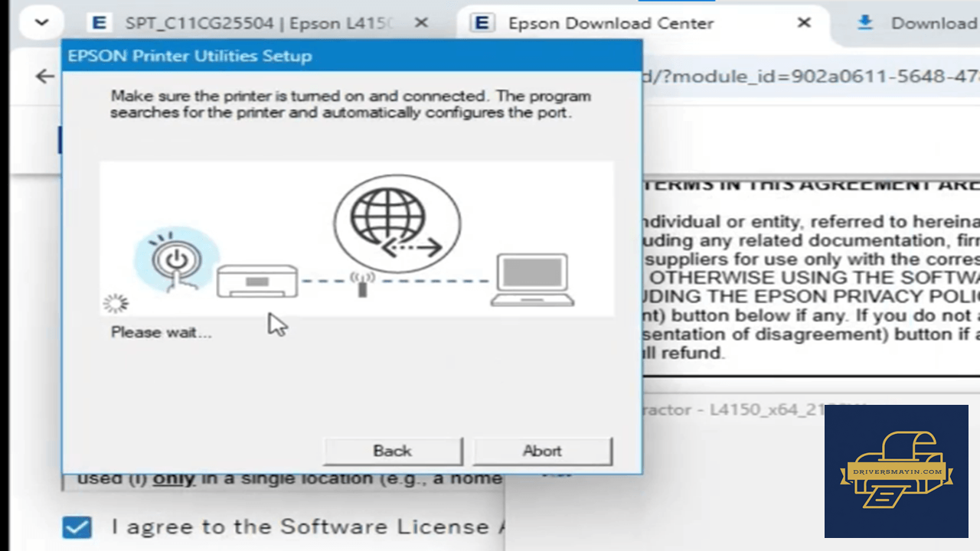This screenshot has height=551, width=980.
Task: Click text "used (i) only in a single location"
Action: pyautogui.click(x=289, y=479)
